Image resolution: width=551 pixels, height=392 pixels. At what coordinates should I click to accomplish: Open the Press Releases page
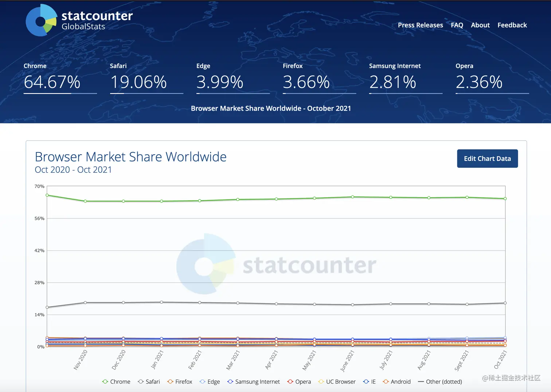pyautogui.click(x=421, y=25)
